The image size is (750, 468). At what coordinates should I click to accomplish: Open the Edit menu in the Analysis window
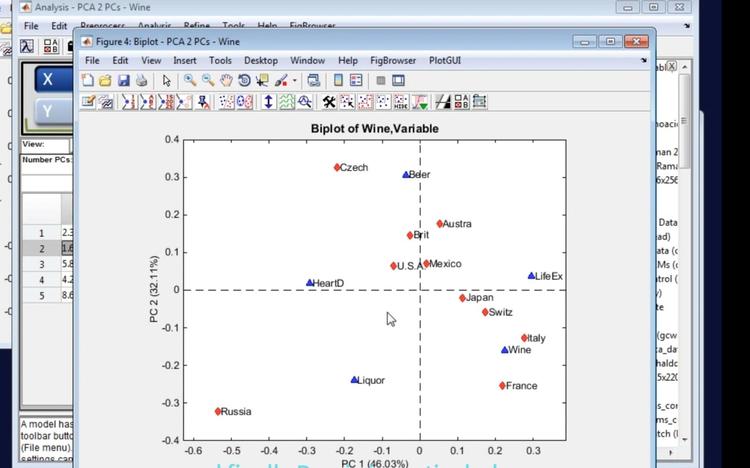click(x=59, y=26)
